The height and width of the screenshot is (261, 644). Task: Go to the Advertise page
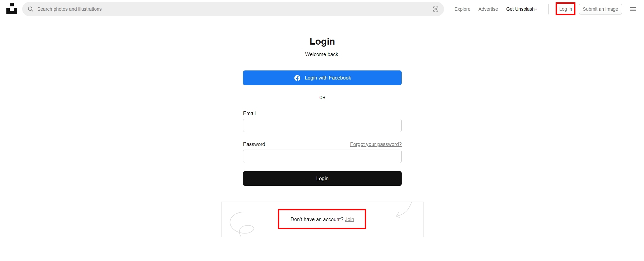tap(488, 9)
